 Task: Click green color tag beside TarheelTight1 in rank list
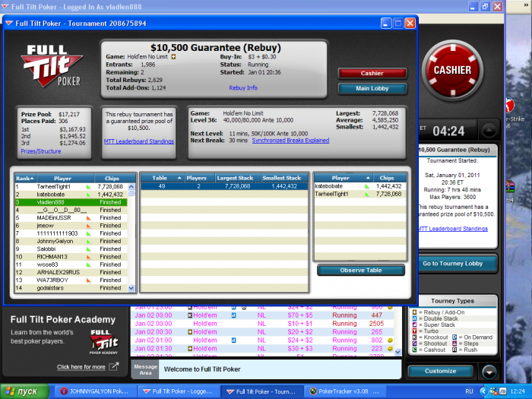tap(89, 187)
